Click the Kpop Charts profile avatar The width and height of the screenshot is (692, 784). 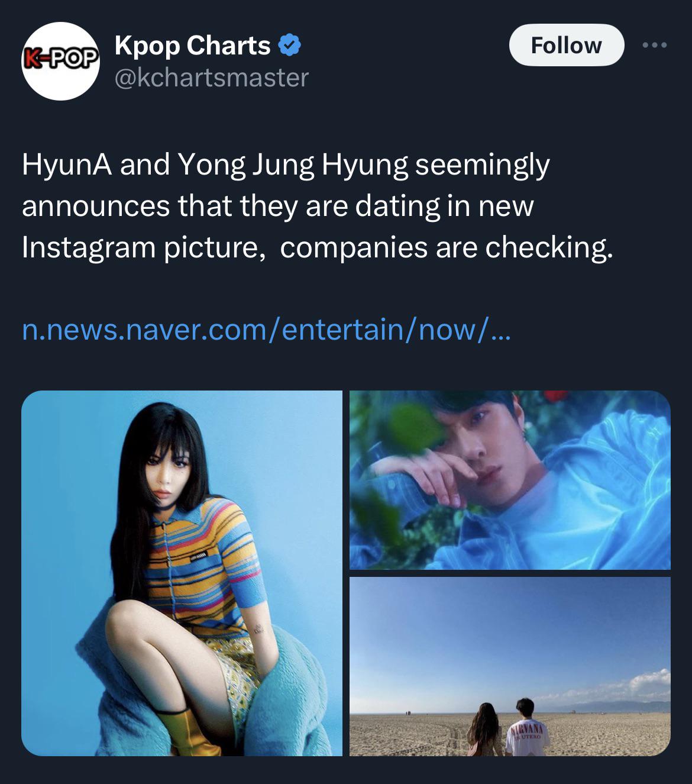60,61
